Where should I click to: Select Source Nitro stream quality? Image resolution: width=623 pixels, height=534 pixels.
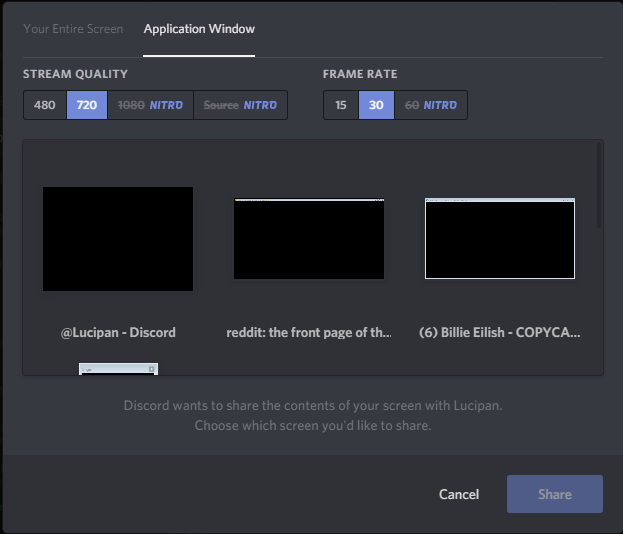click(240, 105)
